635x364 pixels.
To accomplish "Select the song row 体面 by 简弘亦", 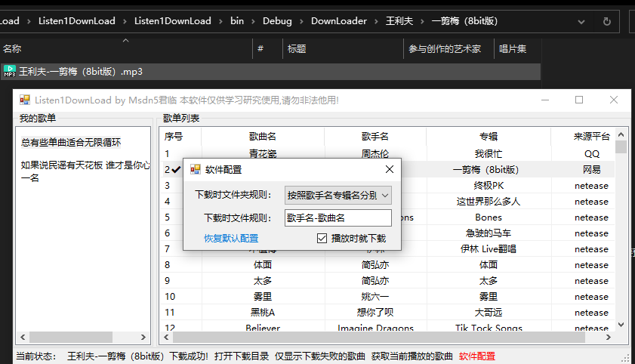I will click(387, 265).
